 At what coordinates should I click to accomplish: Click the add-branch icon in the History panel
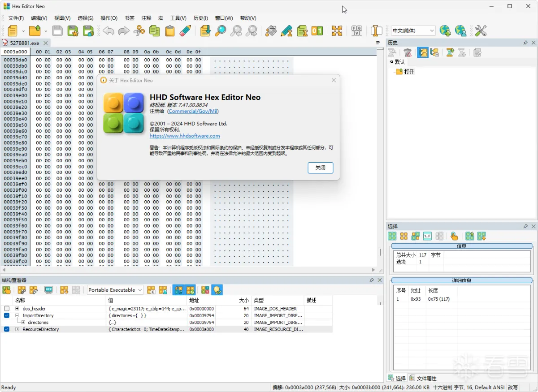[434, 52]
